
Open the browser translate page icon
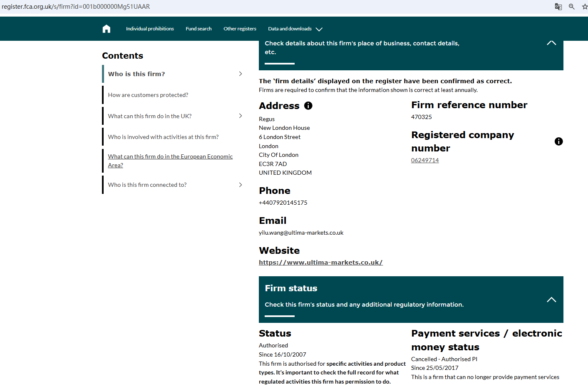coord(558,7)
